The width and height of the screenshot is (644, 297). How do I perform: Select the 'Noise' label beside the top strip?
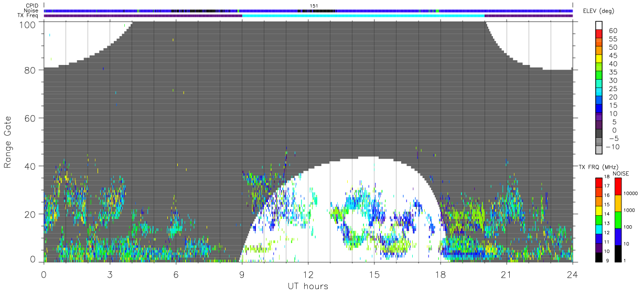pyautogui.click(x=31, y=10)
